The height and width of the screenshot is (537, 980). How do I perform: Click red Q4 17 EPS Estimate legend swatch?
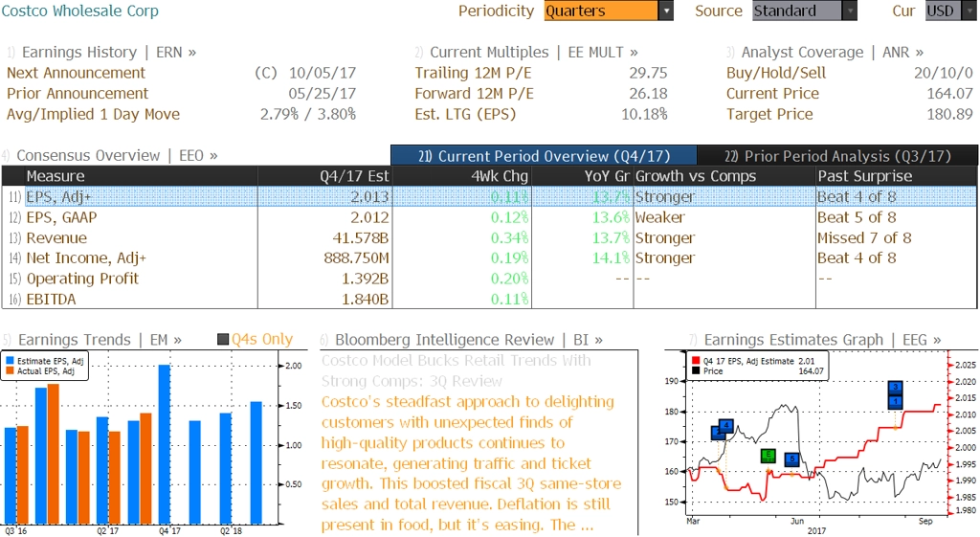coord(696,361)
